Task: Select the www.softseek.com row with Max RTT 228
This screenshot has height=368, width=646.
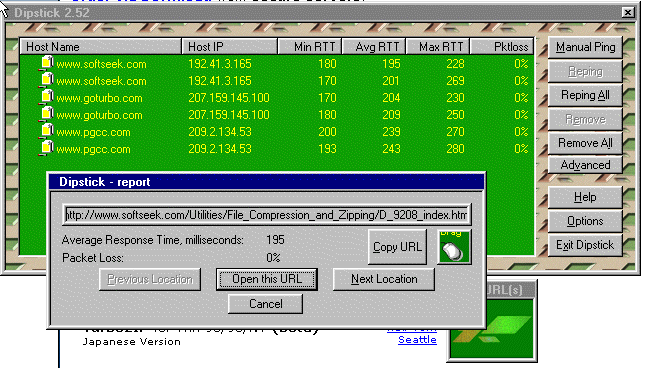Action: pyautogui.click(x=277, y=64)
